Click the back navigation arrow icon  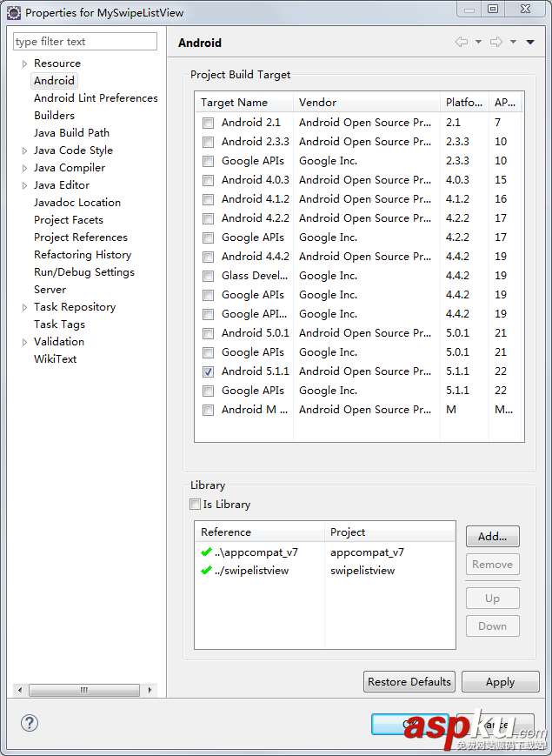(x=461, y=42)
